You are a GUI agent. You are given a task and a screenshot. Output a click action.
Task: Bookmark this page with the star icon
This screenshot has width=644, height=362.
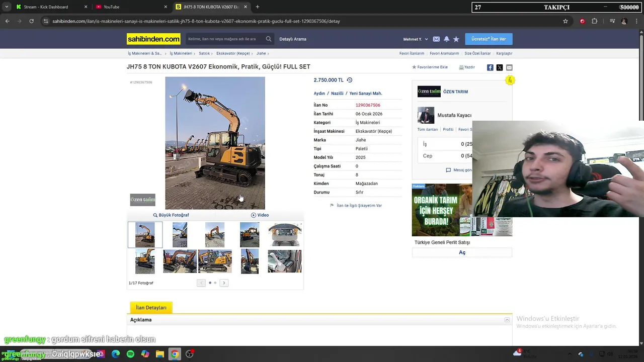(566, 21)
